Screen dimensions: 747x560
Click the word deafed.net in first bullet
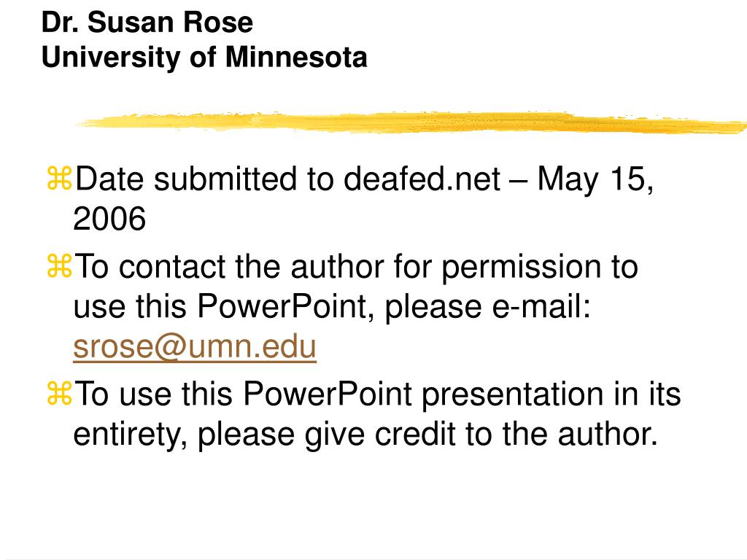coord(422,179)
